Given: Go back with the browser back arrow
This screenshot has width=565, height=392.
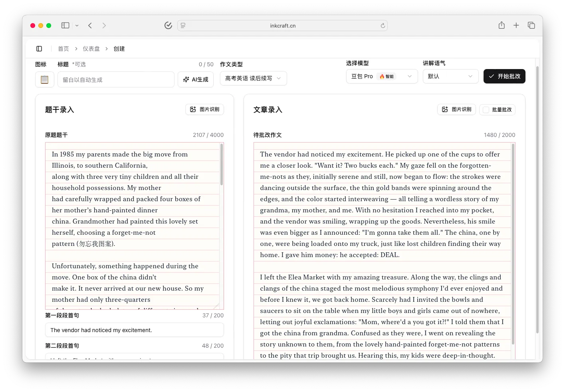Looking at the screenshot, I should [90, 26].
